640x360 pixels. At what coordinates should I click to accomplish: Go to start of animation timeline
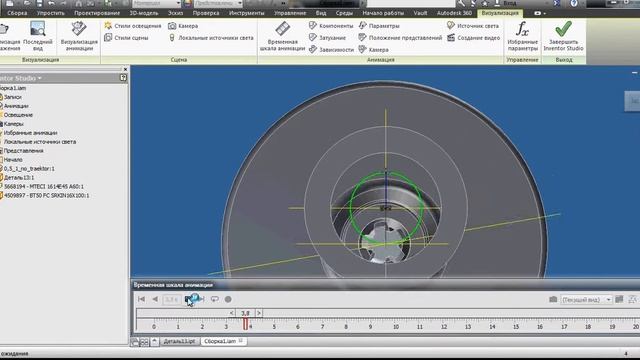coord(142,299)
